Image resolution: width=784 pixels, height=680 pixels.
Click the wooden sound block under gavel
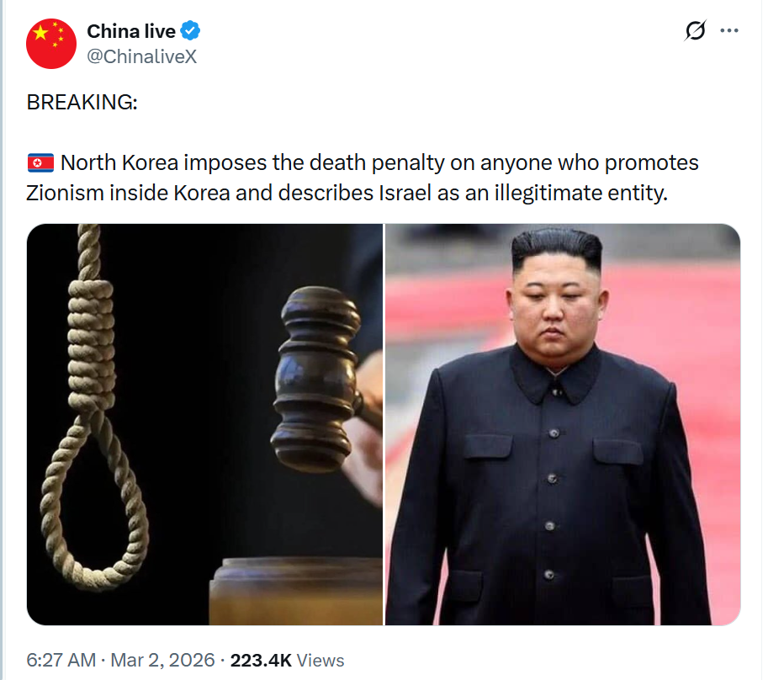[x=296, y=592]
